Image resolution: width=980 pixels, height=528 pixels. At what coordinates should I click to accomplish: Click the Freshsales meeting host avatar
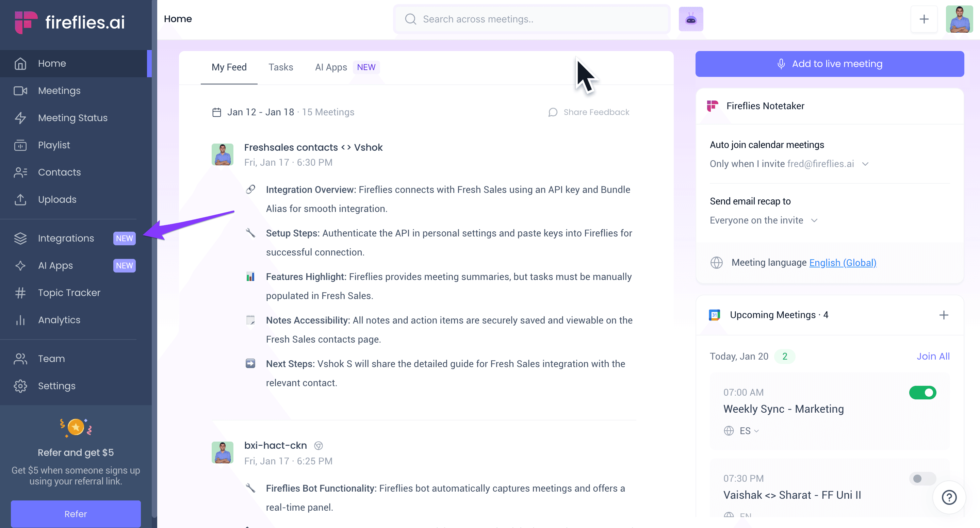[222, 154]
